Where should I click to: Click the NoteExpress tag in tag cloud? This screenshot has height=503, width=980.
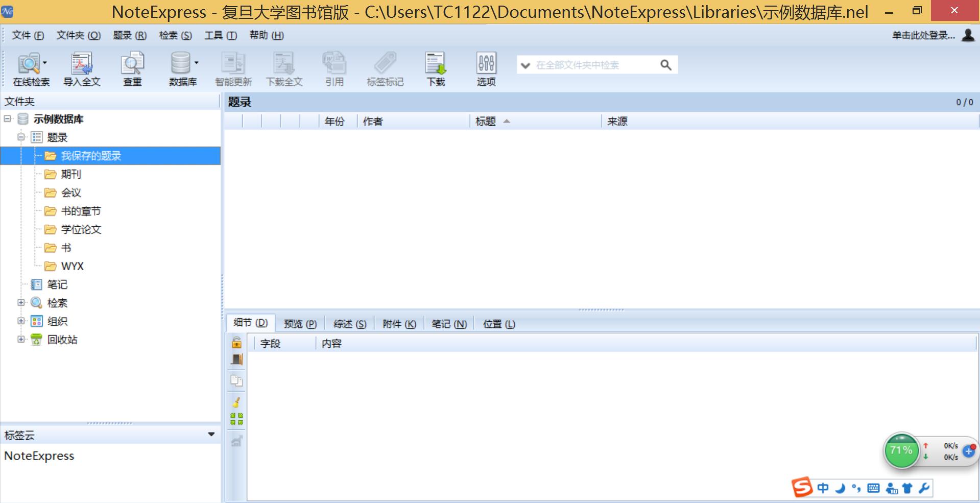pyautogui.click(x=39, y=456)
